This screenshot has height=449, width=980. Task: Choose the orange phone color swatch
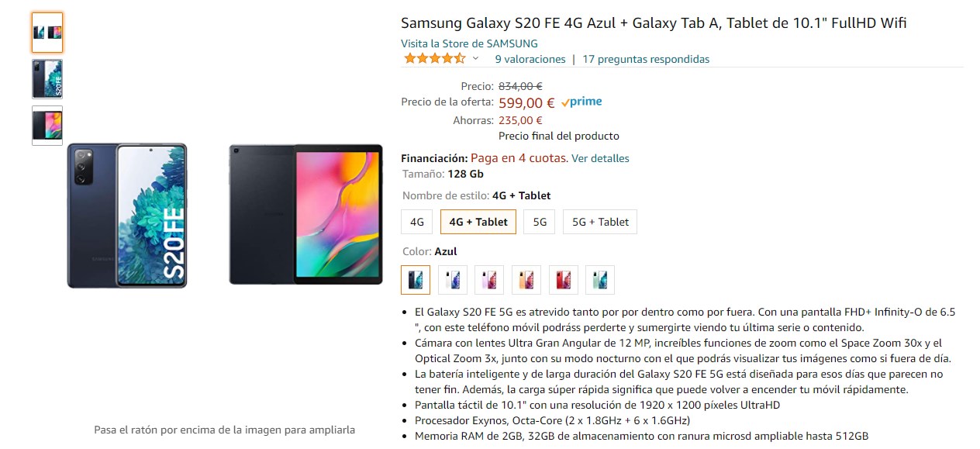(527, 280)
